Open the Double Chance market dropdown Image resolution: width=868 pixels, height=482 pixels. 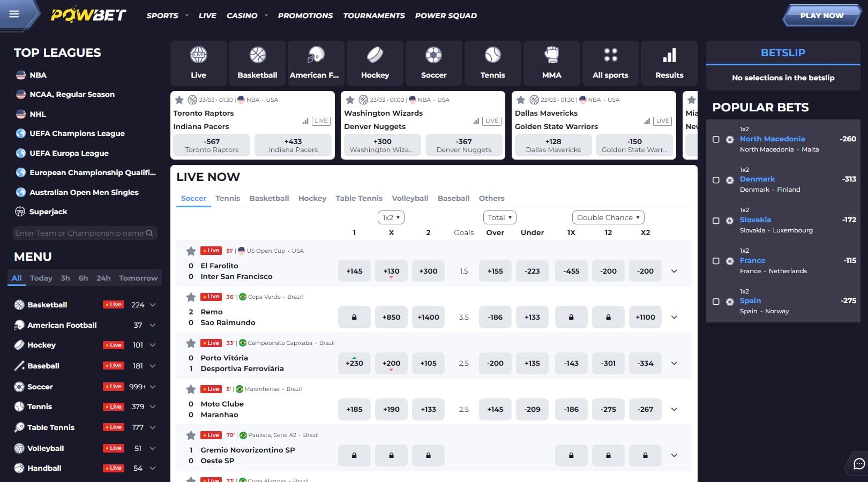point(608,217)
